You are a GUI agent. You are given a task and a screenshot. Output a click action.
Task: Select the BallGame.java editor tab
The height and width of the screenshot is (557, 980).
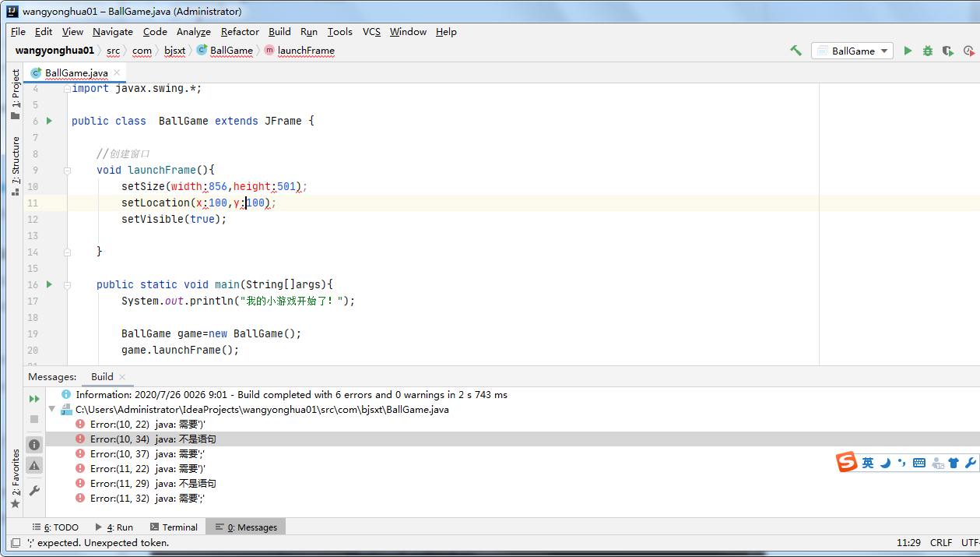pos(76,72)
